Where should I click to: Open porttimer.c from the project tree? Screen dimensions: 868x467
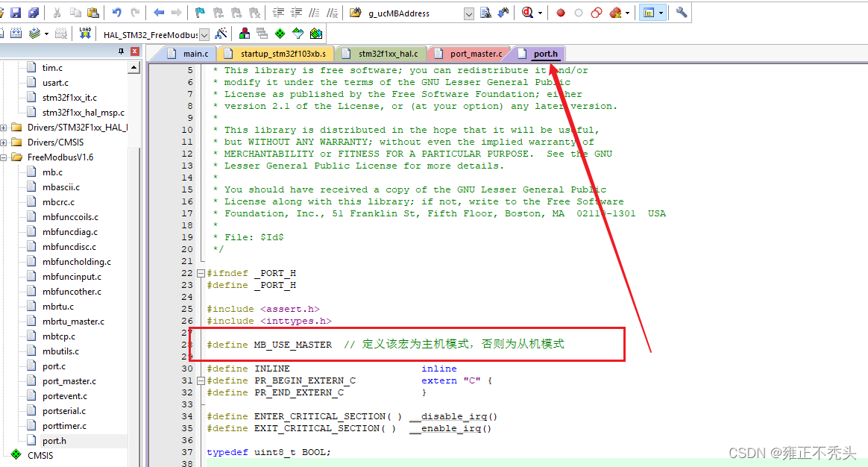(64, 426)
